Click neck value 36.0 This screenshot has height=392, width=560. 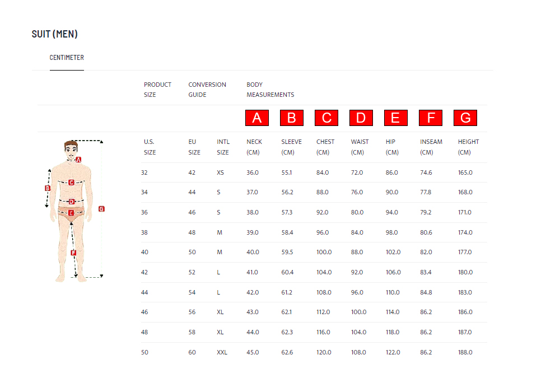coord(253,172)
